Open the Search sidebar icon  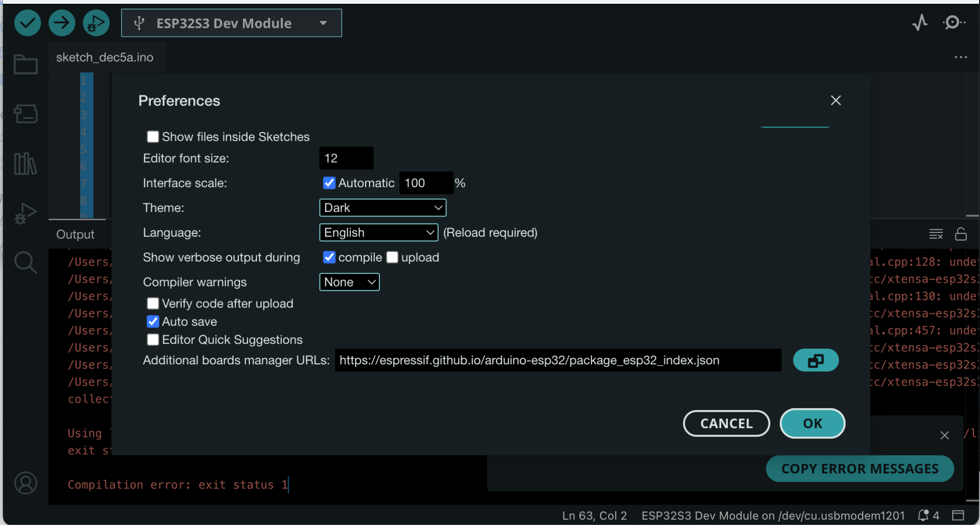tap(25, 263)
